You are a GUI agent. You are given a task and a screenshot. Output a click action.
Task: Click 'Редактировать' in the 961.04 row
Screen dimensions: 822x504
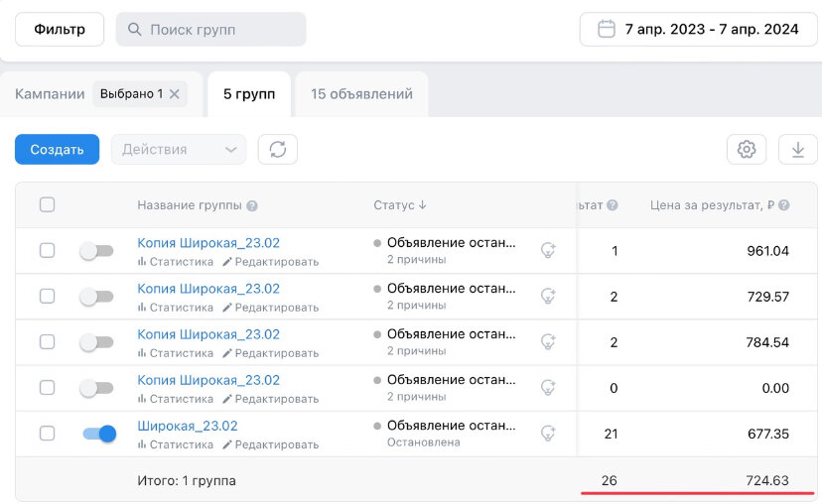pyautogui.click(x=270, y=262)
